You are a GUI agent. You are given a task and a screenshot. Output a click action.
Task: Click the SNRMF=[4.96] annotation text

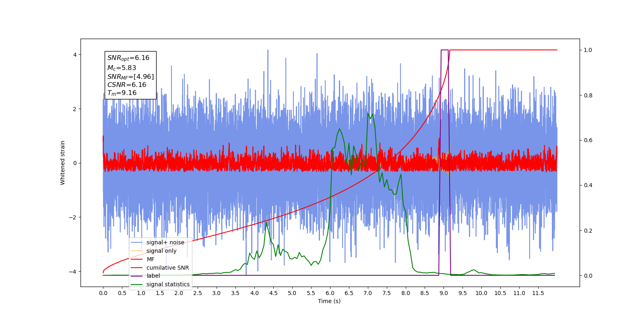[130, 76]
